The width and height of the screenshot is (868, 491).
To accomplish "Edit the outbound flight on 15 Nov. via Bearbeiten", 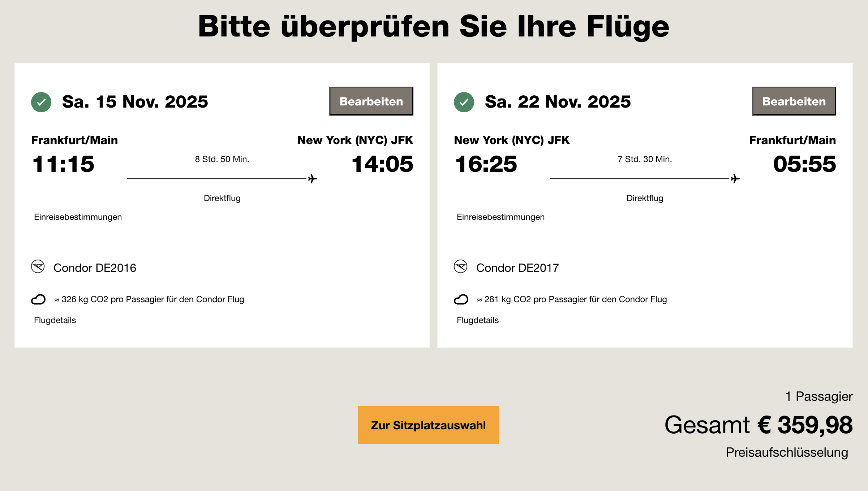I will click(x=371, y=101).
